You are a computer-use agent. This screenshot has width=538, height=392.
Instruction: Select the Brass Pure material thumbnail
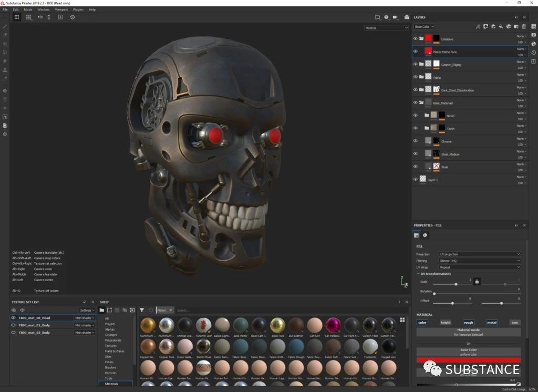[x=277, y=325]
